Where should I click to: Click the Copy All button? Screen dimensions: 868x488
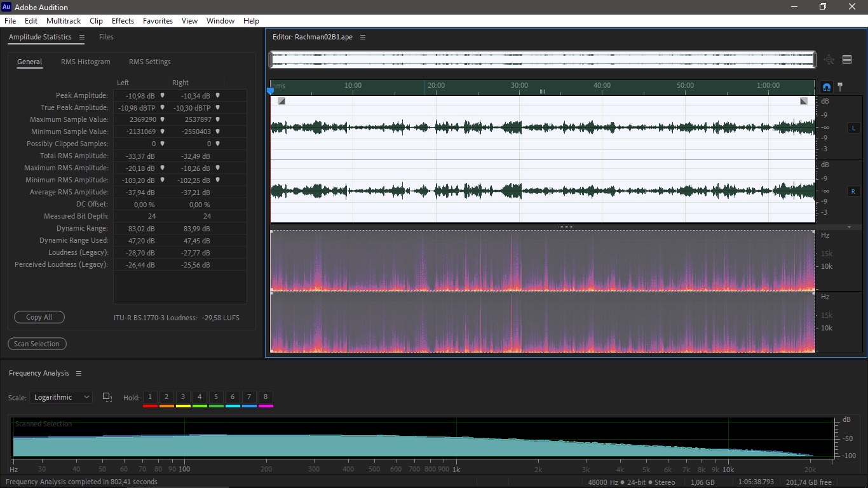click(x=39, y=317)
